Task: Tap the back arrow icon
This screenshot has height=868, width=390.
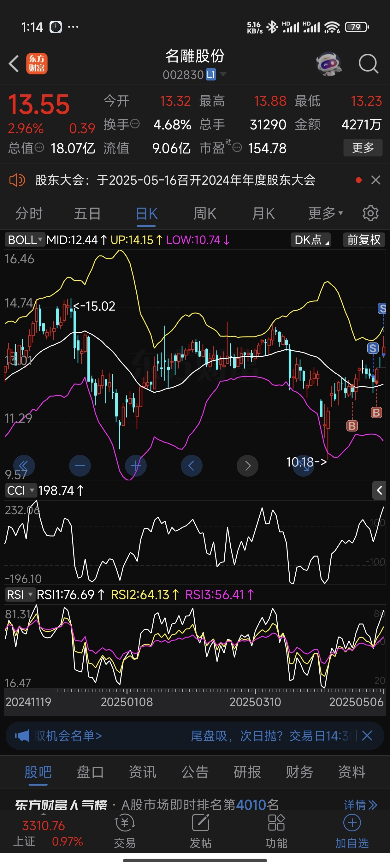Action: (x=14, y=63)
